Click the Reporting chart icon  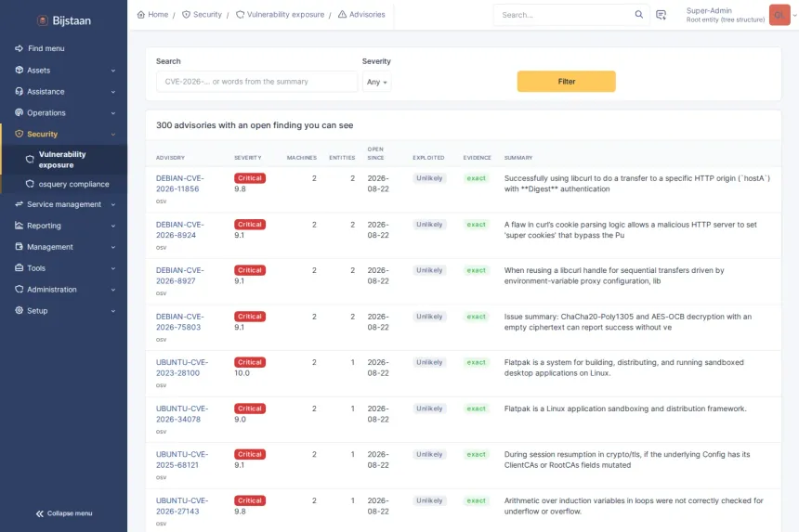[x=19, y=226]
